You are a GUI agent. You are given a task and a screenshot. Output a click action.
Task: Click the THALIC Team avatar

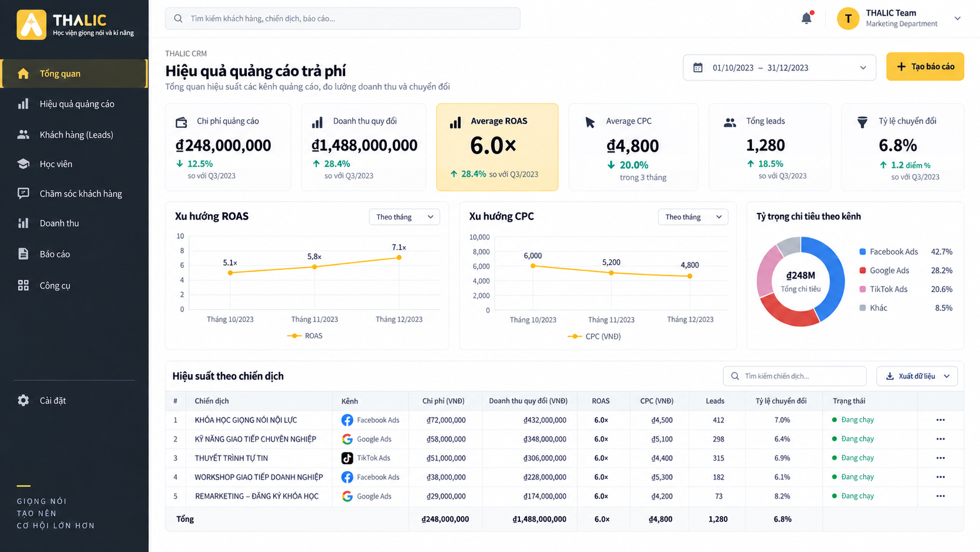click(x=848, y=19)
